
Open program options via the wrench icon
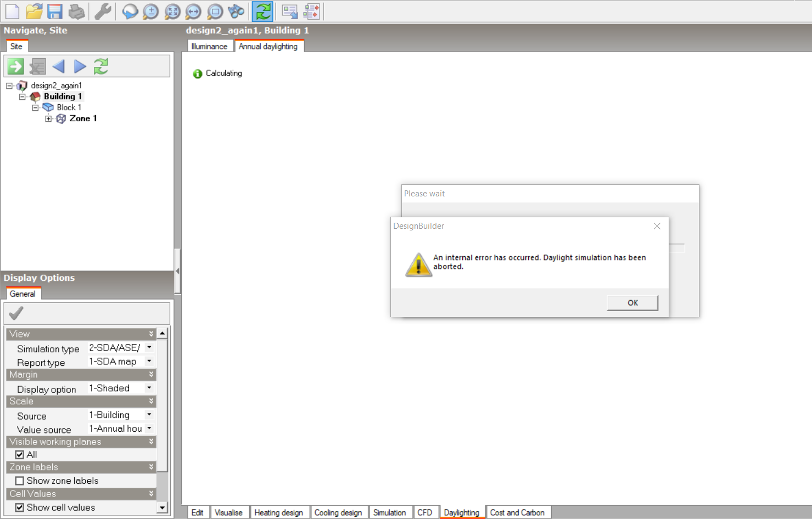(x=103, y=11)
